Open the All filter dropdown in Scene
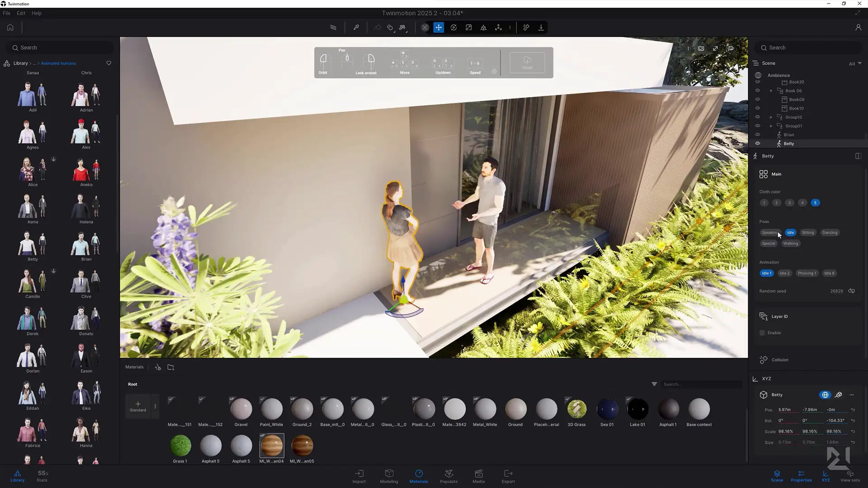Viewport: 868px width, 488px height. tap(855, 64)
